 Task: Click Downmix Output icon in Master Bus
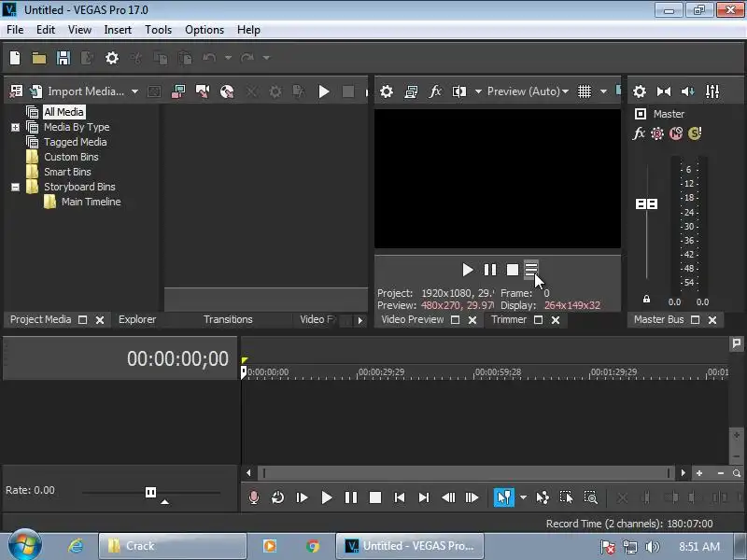pyautogui.click(x=664, y=91)
